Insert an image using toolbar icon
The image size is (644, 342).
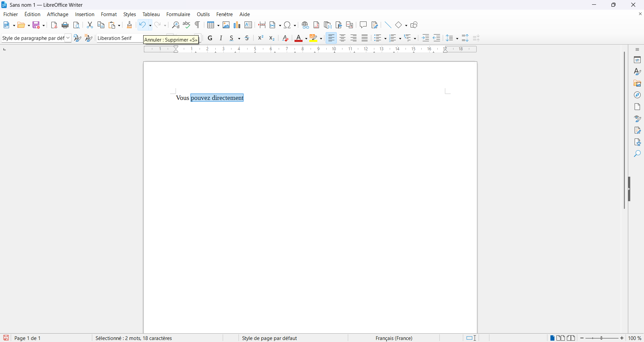[x=226, y=25]
